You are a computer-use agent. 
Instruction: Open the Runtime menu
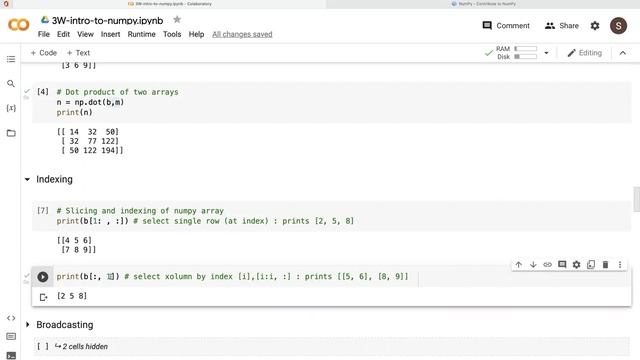pyautogui.click(x=141, y=34)
